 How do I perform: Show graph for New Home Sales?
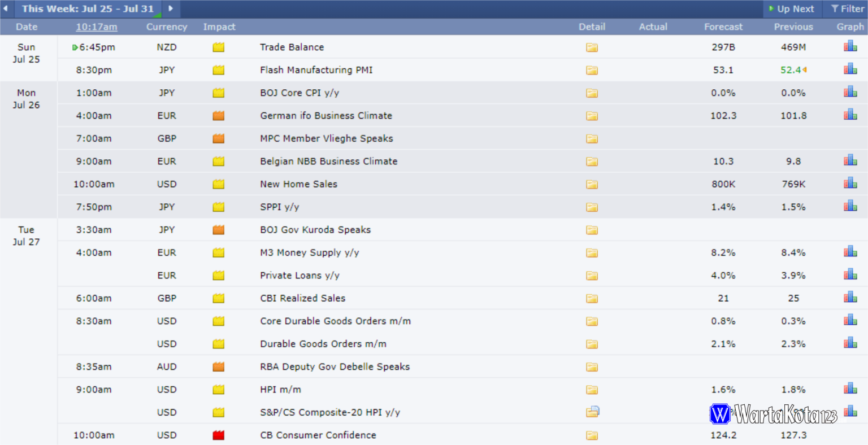[850, 183]
